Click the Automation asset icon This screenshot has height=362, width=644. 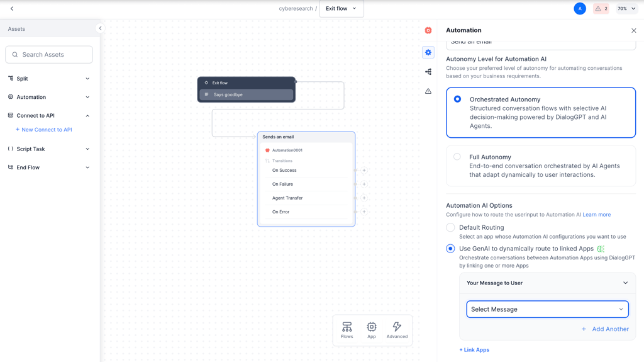pyautogui.click(x=11, y=97)
